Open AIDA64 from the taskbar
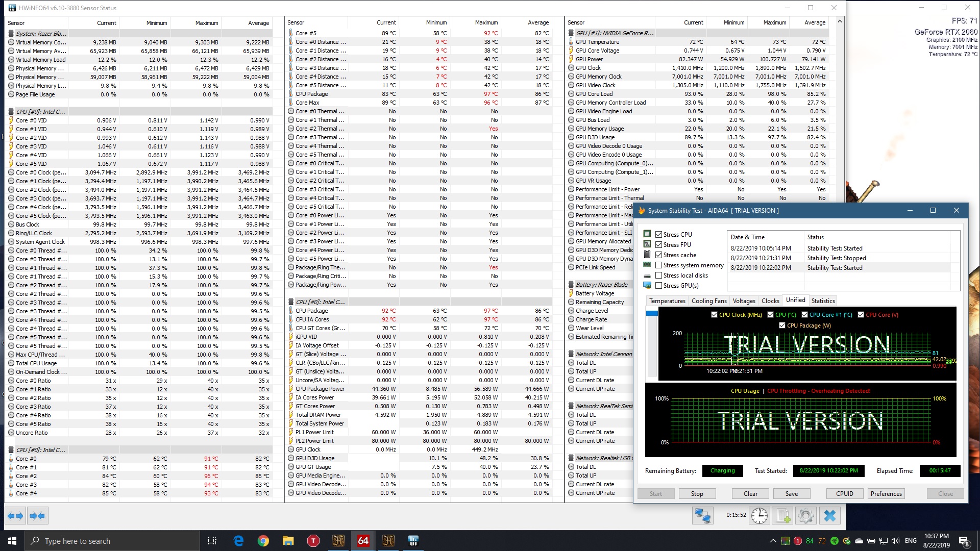The image size is (980, 551). [x=363, y=541]
